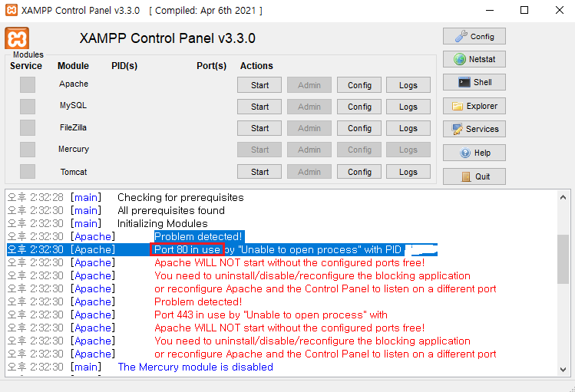
Task: Open Apache Config options
Action: coord(359,85)
